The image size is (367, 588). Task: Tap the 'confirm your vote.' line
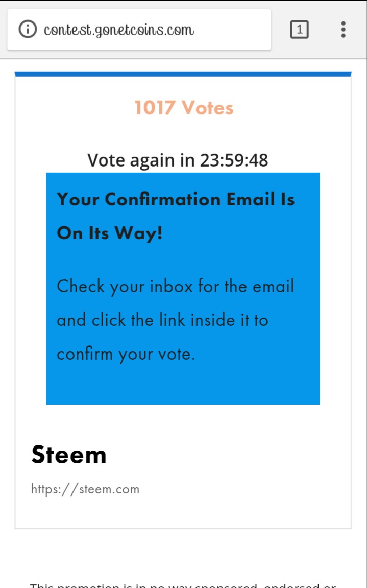click(x=126, y=354)
